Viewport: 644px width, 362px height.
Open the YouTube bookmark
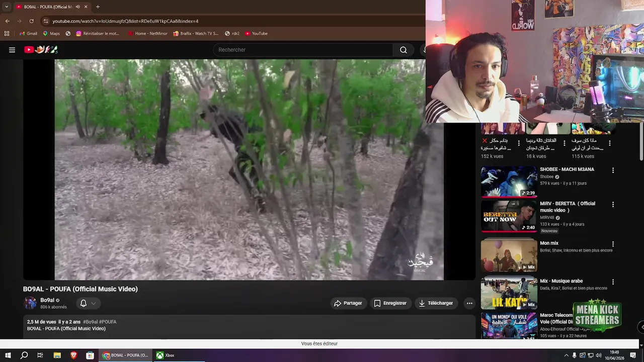(x=256, y=34)
